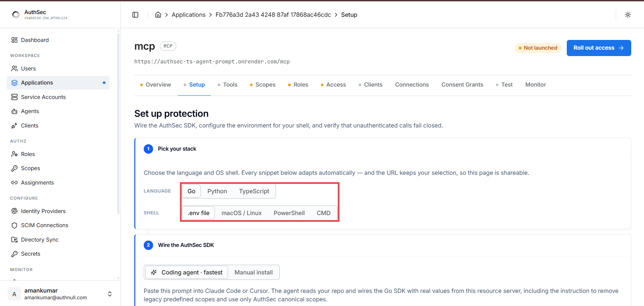Click the Service Accounts server icon

click(x=14, y=97)
